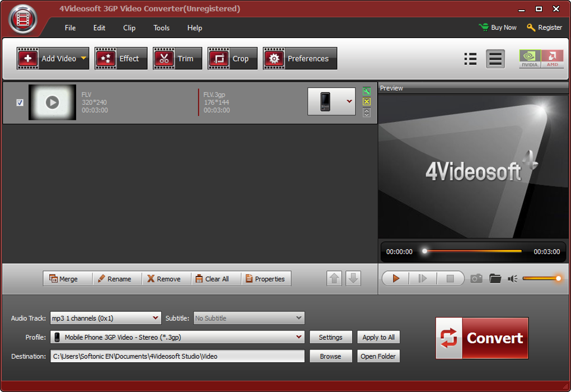Click the Rename button
This screenshot has height=392, width=571.
point(117,279)
